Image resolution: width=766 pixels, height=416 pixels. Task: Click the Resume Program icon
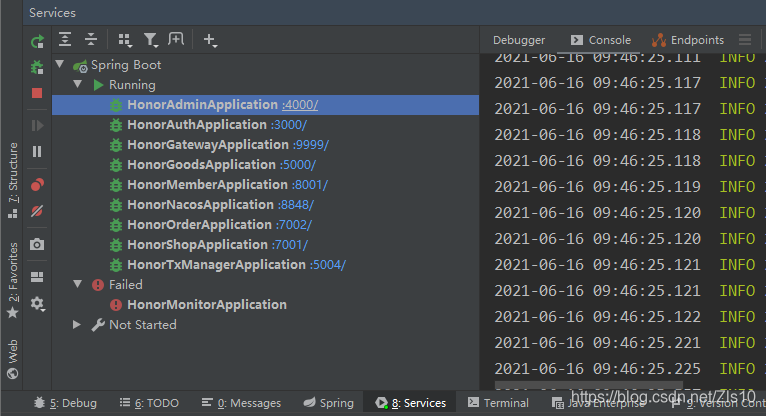pos(37,125)
